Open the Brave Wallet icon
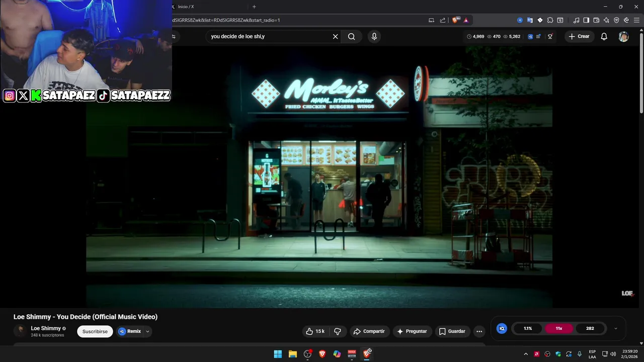 pyautogui.click(x=596, y=20)
